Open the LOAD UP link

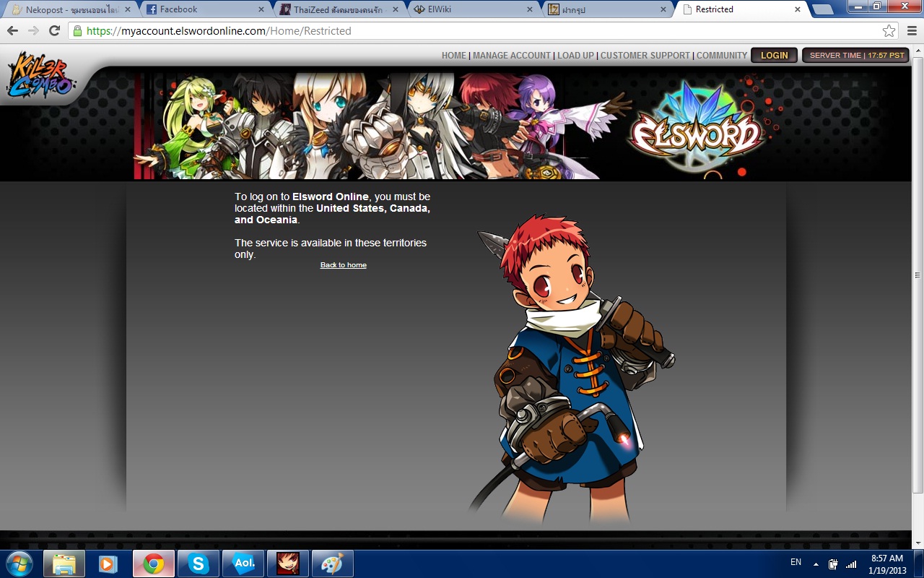[x=575, y=56]
